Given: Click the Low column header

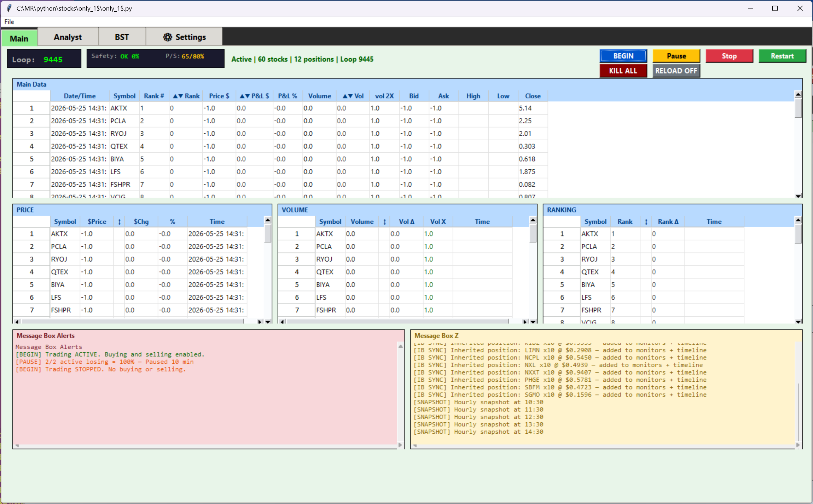Looking at the screenshot, I should 503,96.
